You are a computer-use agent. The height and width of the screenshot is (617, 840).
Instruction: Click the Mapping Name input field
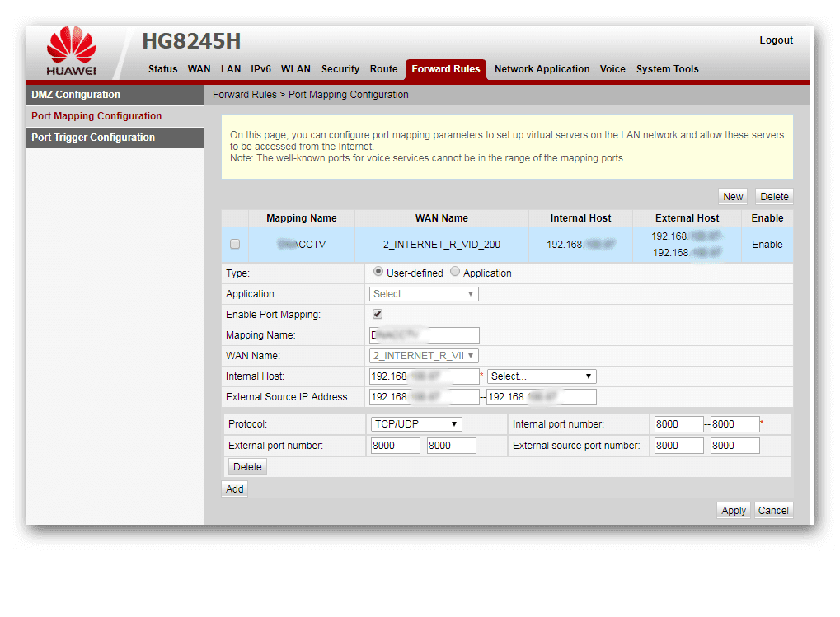[x=423, y=335]
